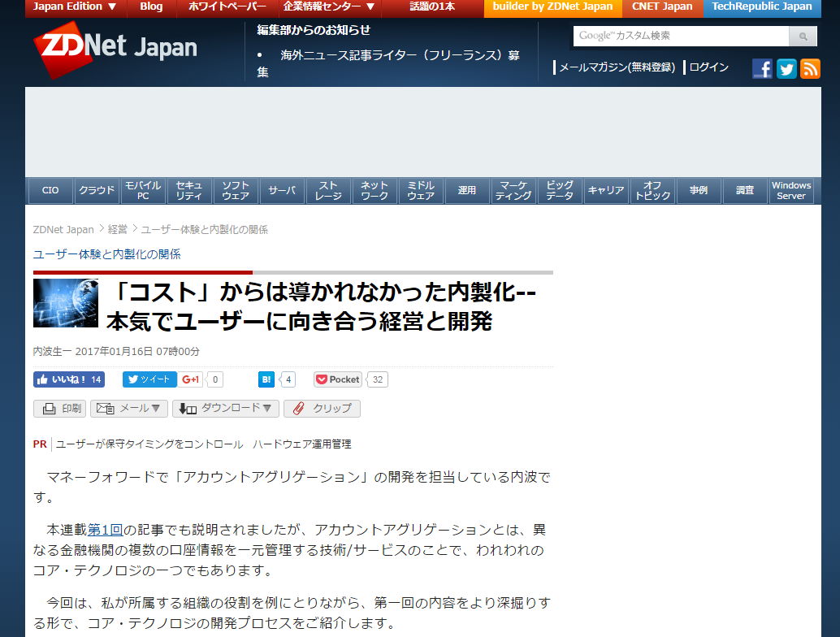Select the 事例 category tab
This screenshot has height=637, width=840.
tap(699, 191)
